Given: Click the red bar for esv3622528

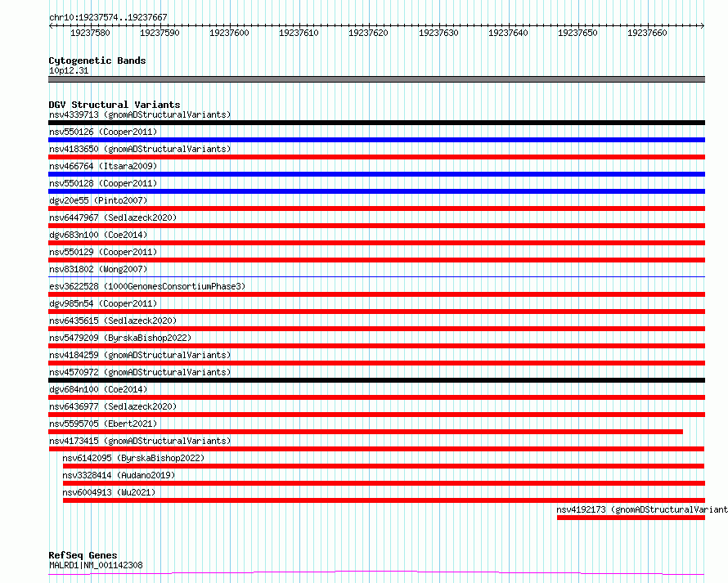Looking at the screenshot, I should [376, 294].
